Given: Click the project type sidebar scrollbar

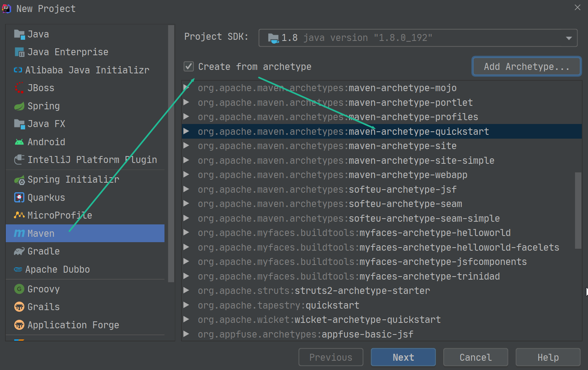Looking at the screenshot, I should coord(171,153).
